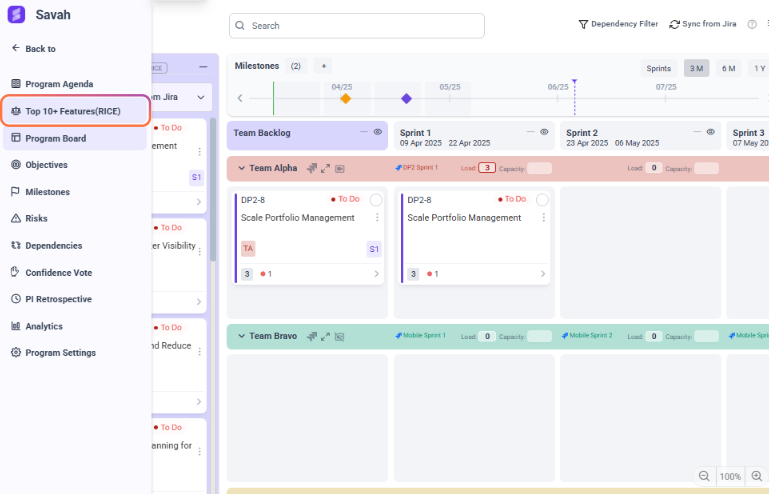Click the Savah logo icon
This screenshot has height=494, width=769.
click(16, 15)
